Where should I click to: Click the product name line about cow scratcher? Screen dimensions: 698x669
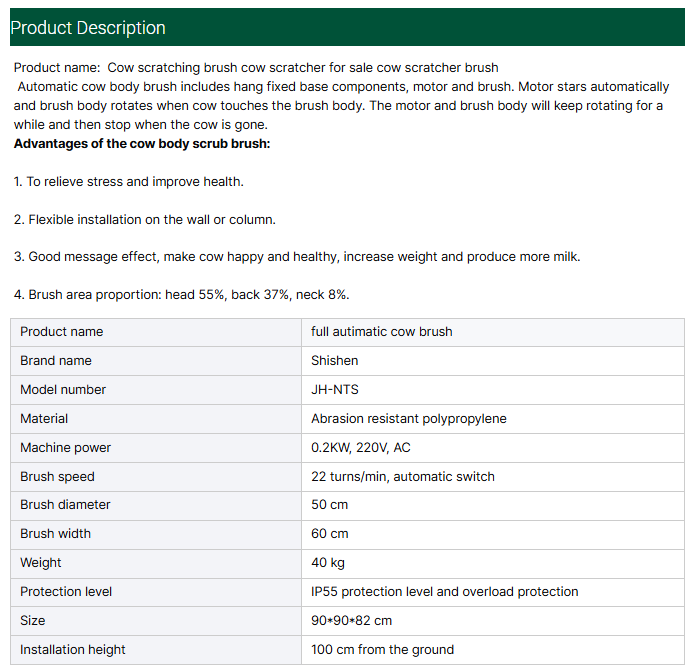256,68
